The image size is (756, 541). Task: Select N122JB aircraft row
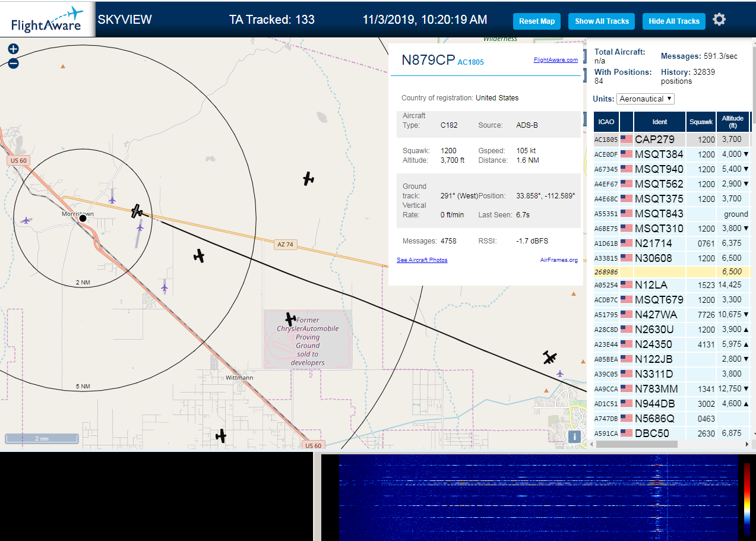(672, 359)
